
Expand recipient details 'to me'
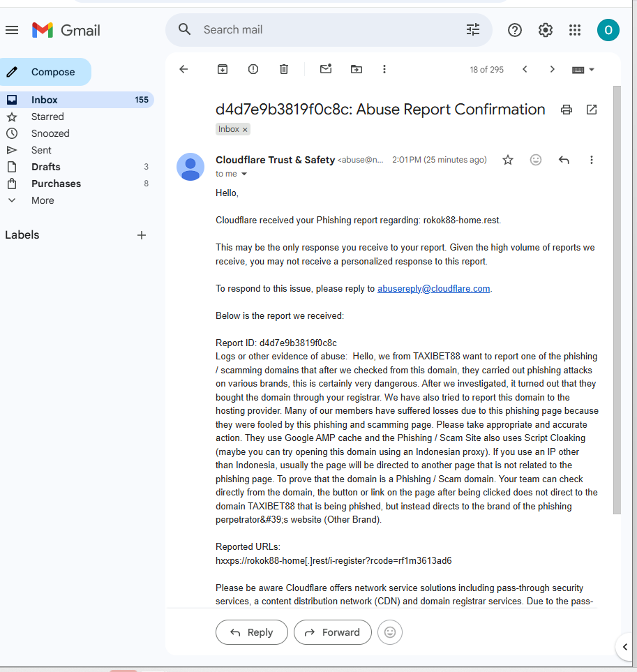point(244,174)
